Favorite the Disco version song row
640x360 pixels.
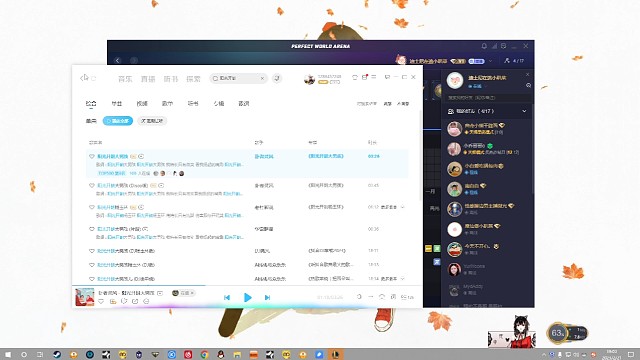pyautogui.click(x=92, y=185)
